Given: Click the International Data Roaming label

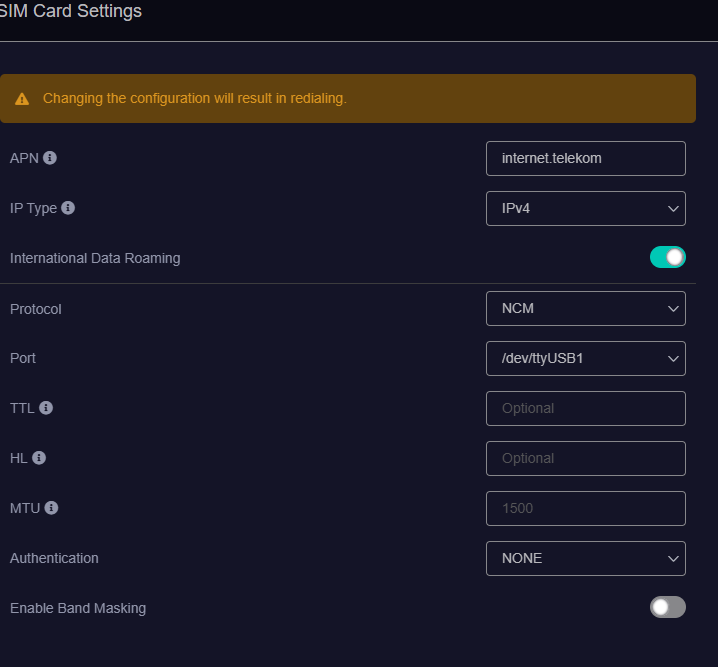Looking at the screenshot, I should coord(95,258).
